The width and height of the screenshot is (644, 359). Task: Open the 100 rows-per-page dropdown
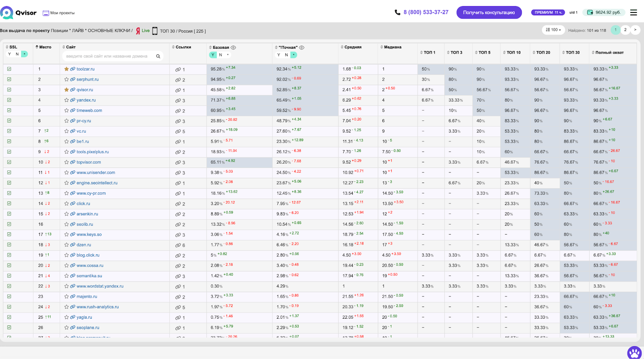click(x=553, y=30)
